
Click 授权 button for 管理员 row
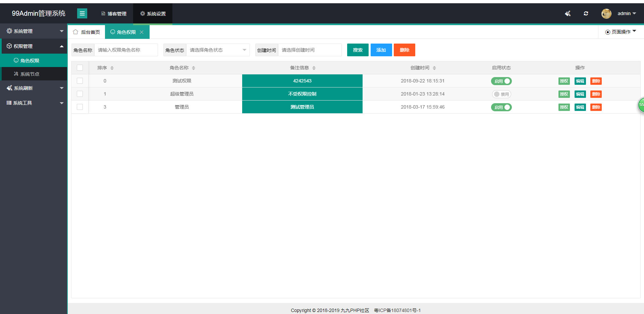click(x=564, y=107)
